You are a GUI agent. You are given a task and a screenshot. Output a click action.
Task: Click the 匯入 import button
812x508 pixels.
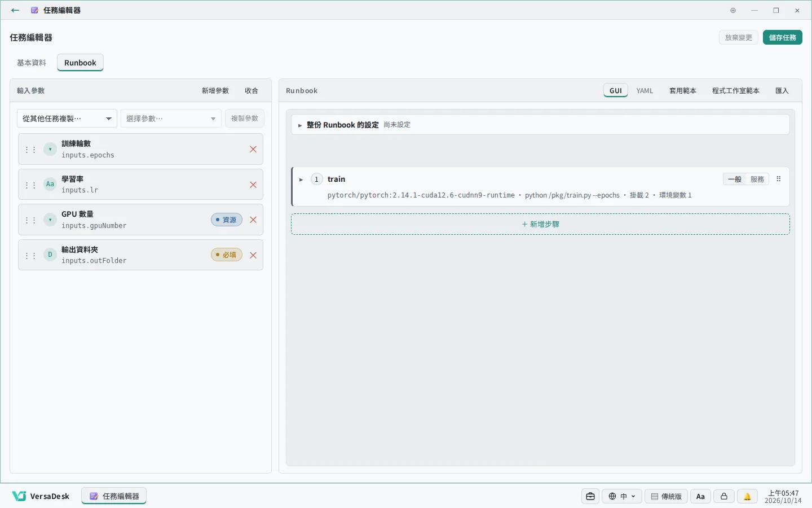[x=782, y=90]
